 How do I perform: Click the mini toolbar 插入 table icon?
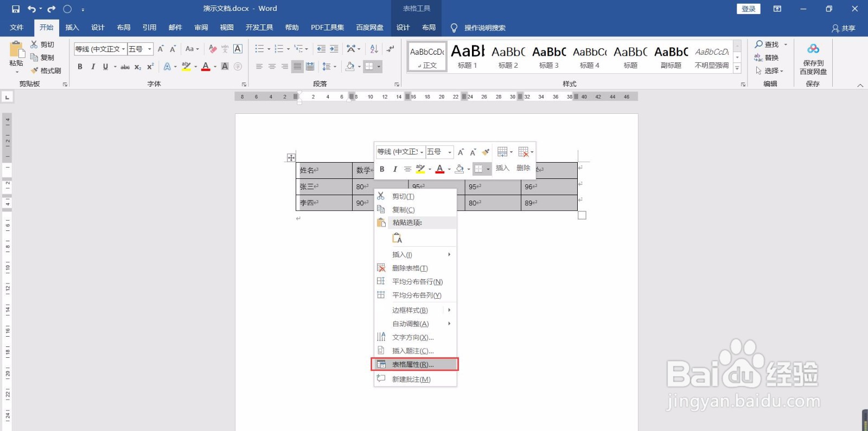coord(502,152)
